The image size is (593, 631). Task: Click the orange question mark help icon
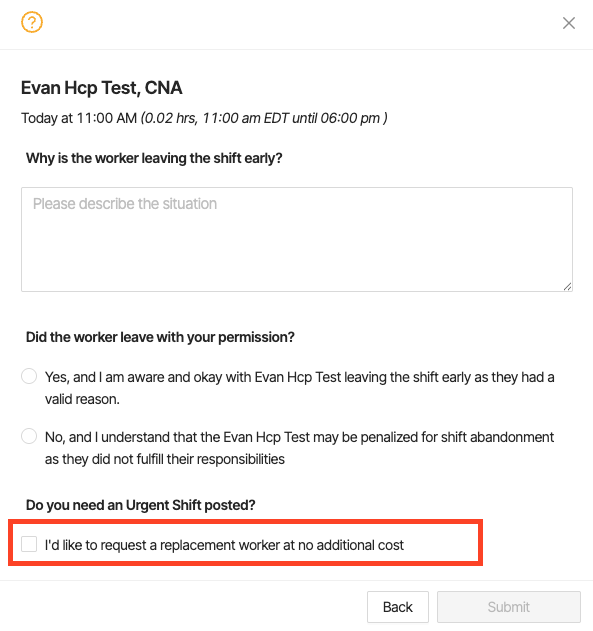coord(32,22)
